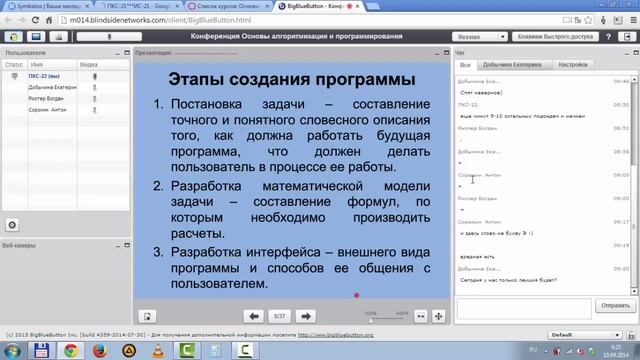Toggle microphone icon for Сорокин Антон
The width and height of the screenshot is (640, 360).
coord(95,110)
